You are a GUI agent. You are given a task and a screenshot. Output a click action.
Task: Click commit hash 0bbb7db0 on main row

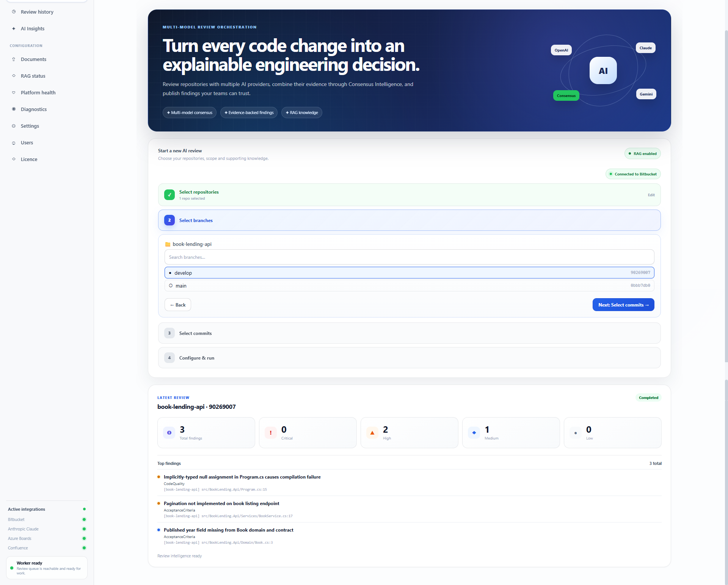click(x=640, y=286)
